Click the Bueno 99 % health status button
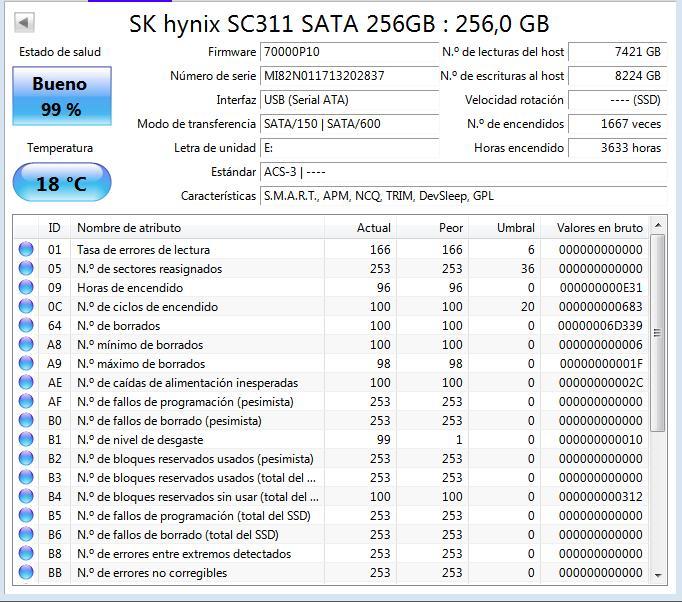This screenshot has height=602, width=682. tap(62, 96)
